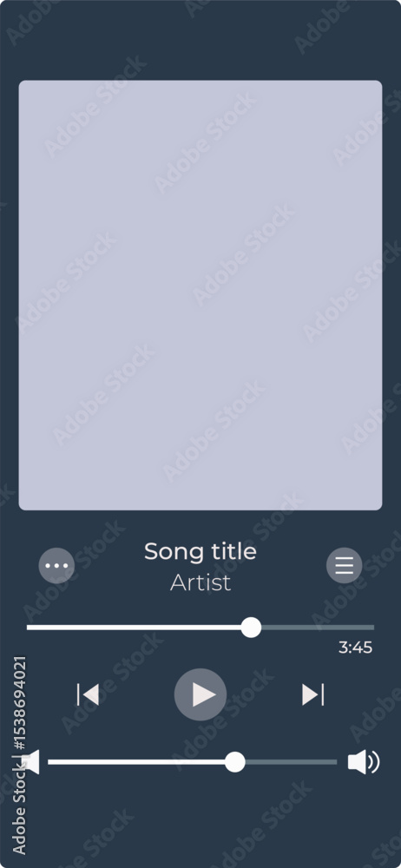Click the song progress slider knob
401x868 pixels.
pos(252,628)
